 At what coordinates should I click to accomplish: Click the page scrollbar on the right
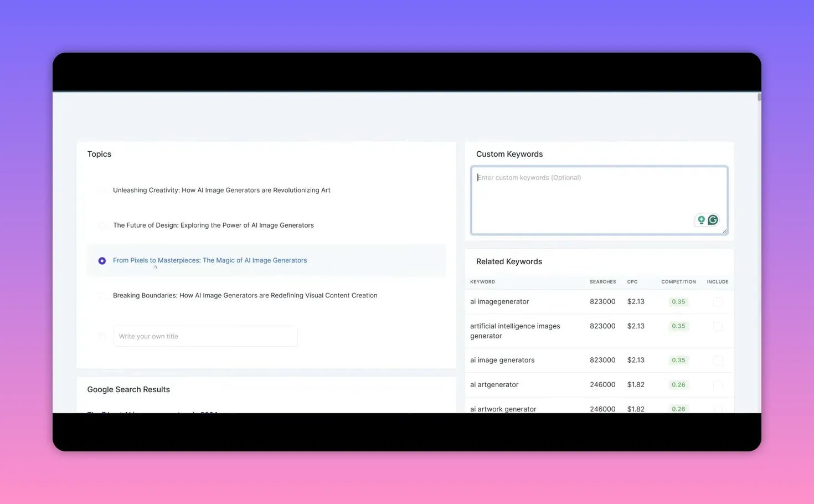[x=759, y=97]
